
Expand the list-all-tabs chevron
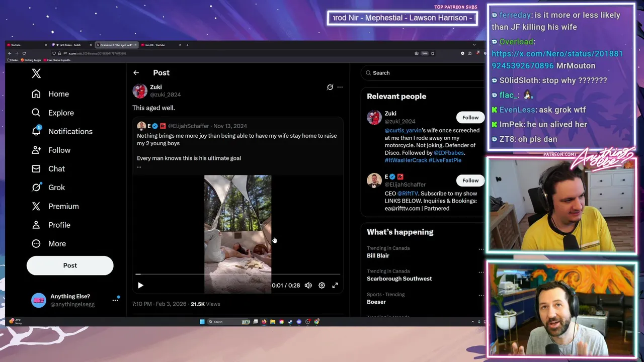click(x=474, y=45)
